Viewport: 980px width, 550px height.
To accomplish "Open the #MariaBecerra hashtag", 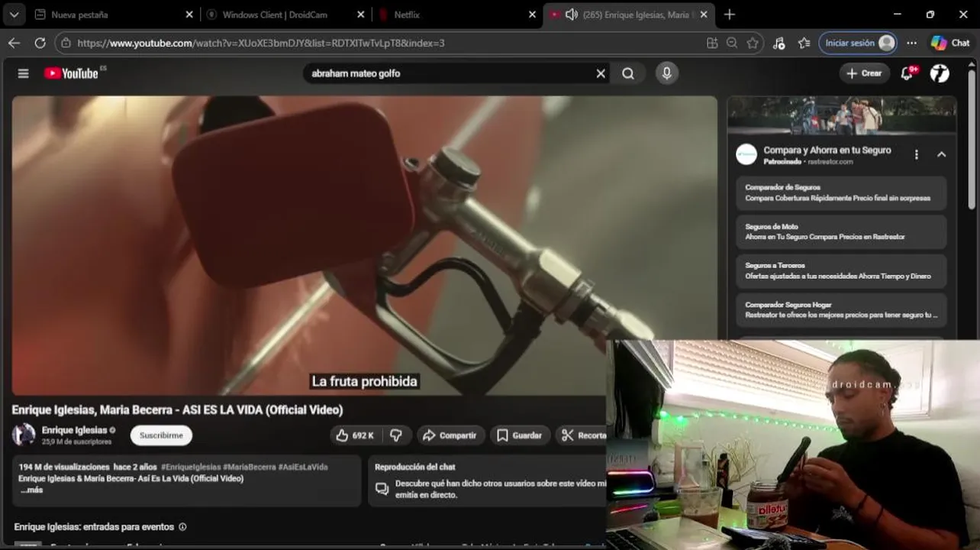I will pyautogui.click(x=250, y=467).
